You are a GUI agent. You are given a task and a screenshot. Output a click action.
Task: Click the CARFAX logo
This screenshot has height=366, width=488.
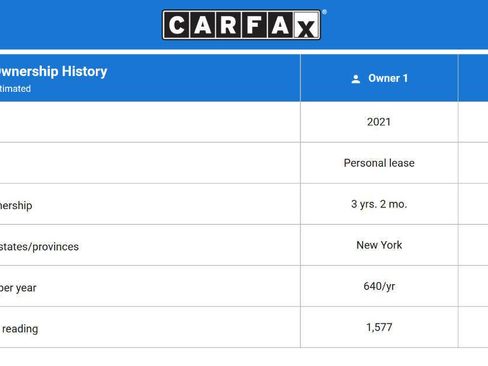click(x=241, y=25)
